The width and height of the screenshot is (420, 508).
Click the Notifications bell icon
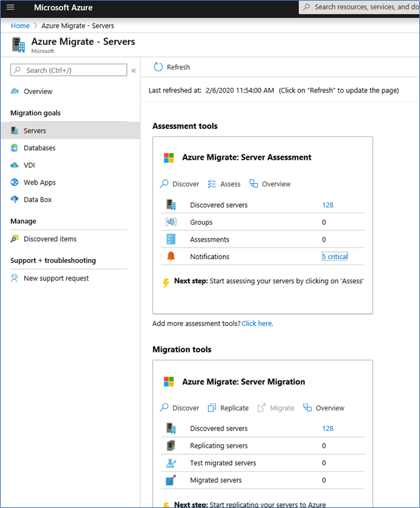171,256
